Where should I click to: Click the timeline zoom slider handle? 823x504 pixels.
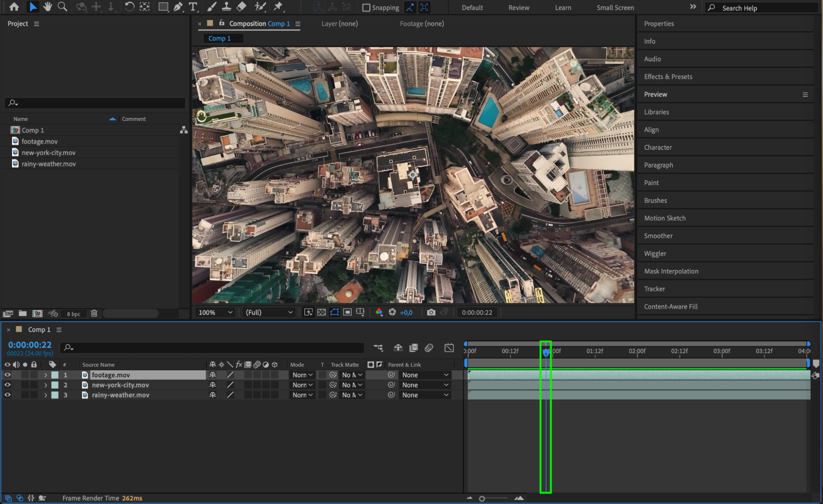482,498
